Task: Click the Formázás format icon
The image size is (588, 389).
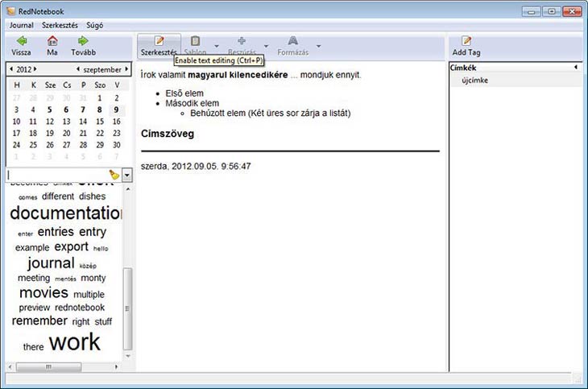Action: click(292, 41)
